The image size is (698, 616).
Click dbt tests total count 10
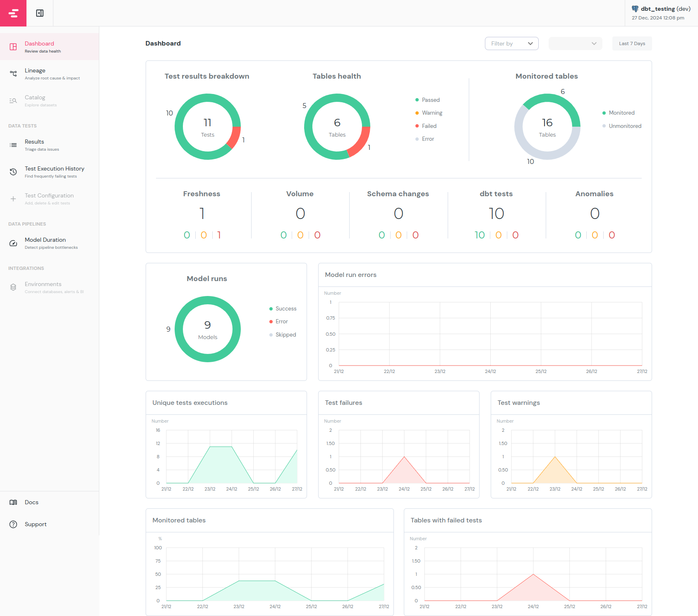(x=496, y=214)
